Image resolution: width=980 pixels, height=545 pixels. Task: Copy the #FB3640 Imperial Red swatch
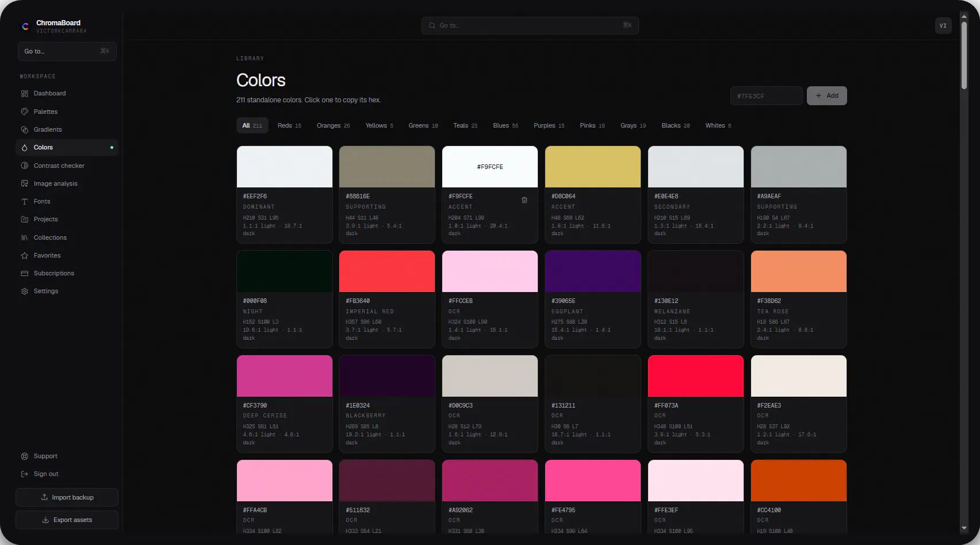tap(387, 271)
